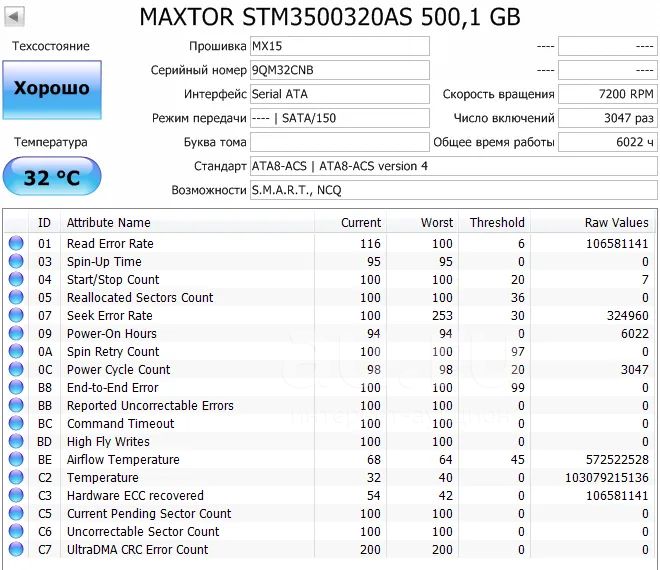Click raw value 572522528 for Airflow Temperature
660x570 pixels.
pyautogui.click(x=617, y=459)
